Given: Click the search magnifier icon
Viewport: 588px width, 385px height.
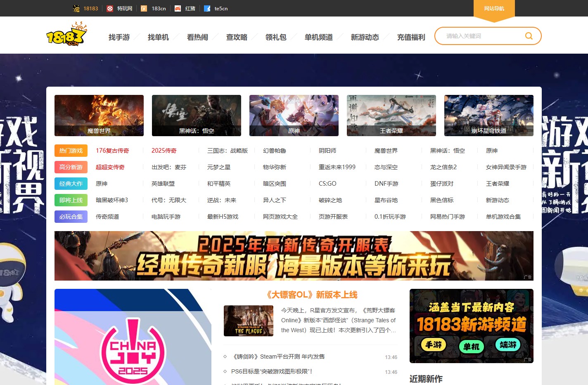Looking at the screenshot, I should [529, 36].
